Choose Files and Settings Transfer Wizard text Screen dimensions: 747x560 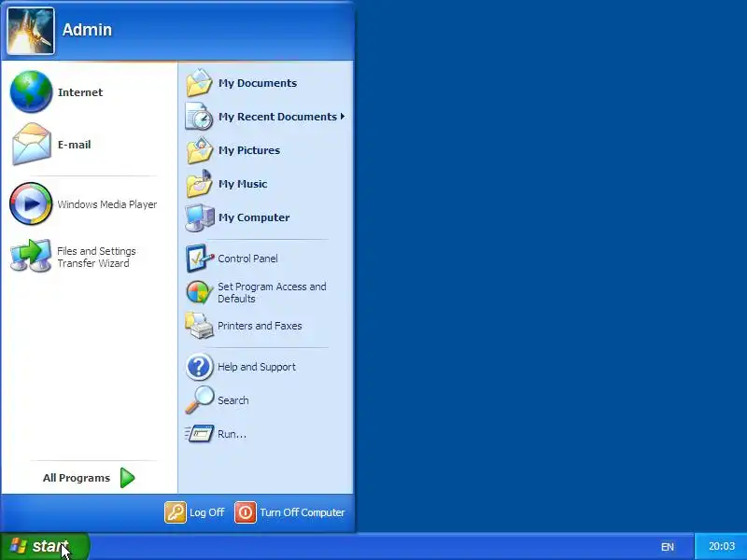click(96, 258)
